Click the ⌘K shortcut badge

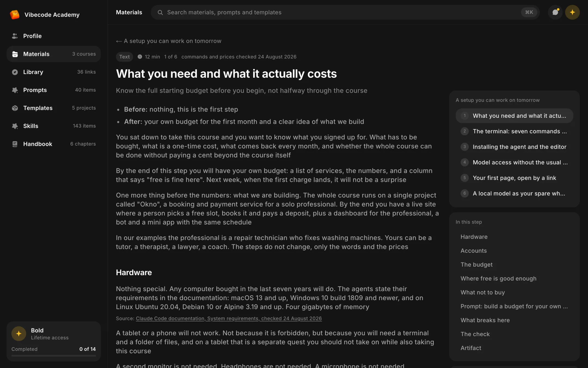pos(529,12)
